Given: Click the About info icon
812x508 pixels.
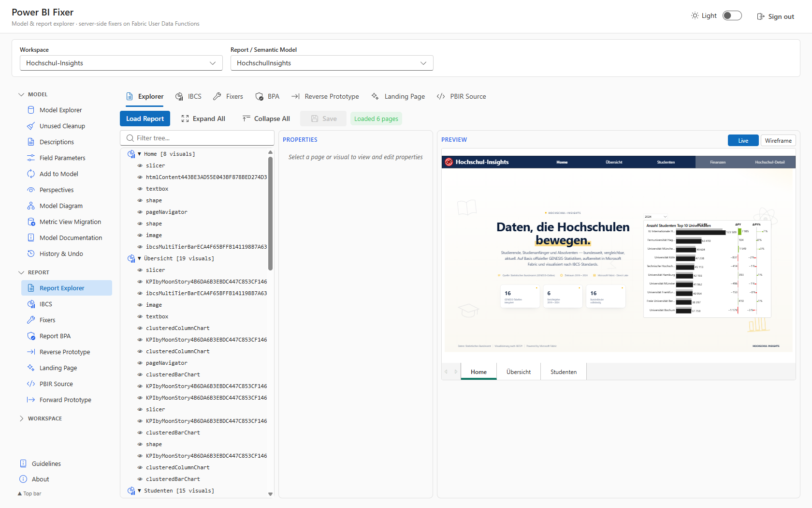Looking at the screenshot, I should (23, 479).
